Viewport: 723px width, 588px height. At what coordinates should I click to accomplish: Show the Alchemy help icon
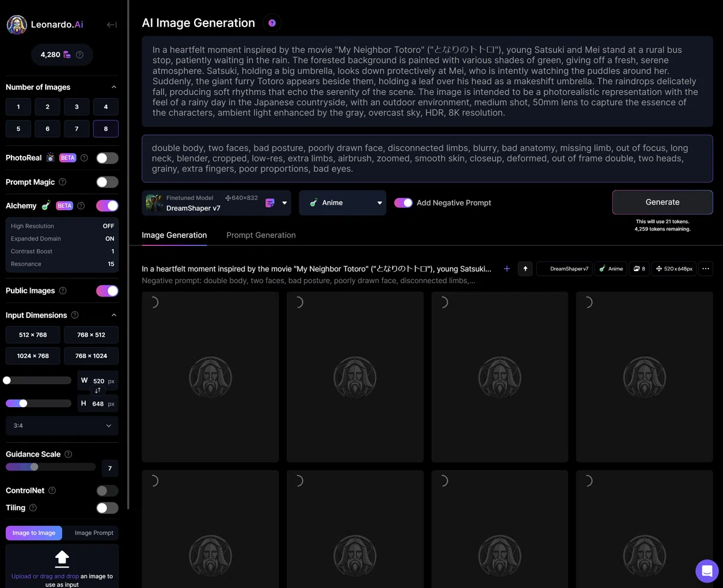pos(81,206)
